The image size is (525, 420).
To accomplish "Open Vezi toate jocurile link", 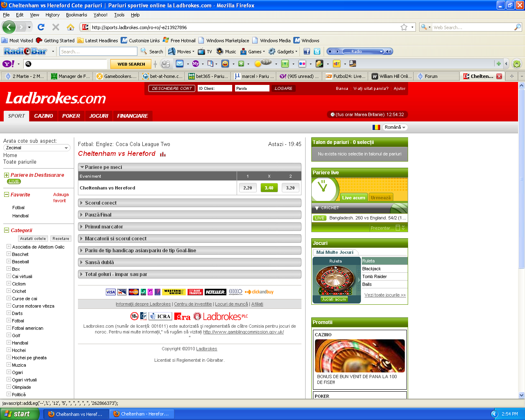I will point(385,295).
